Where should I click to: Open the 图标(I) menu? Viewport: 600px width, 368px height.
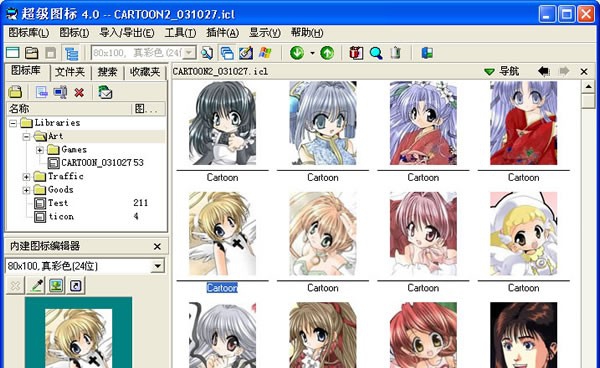click(74, 33)
